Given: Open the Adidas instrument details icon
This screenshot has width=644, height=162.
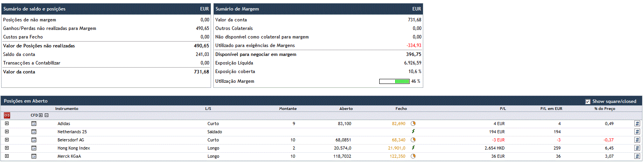Looking at the screenshot, I should (x=34, y=124).
